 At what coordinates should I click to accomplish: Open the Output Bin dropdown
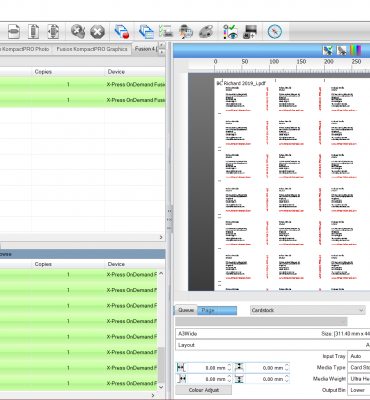pyautogui.click(x=359, y=390)
